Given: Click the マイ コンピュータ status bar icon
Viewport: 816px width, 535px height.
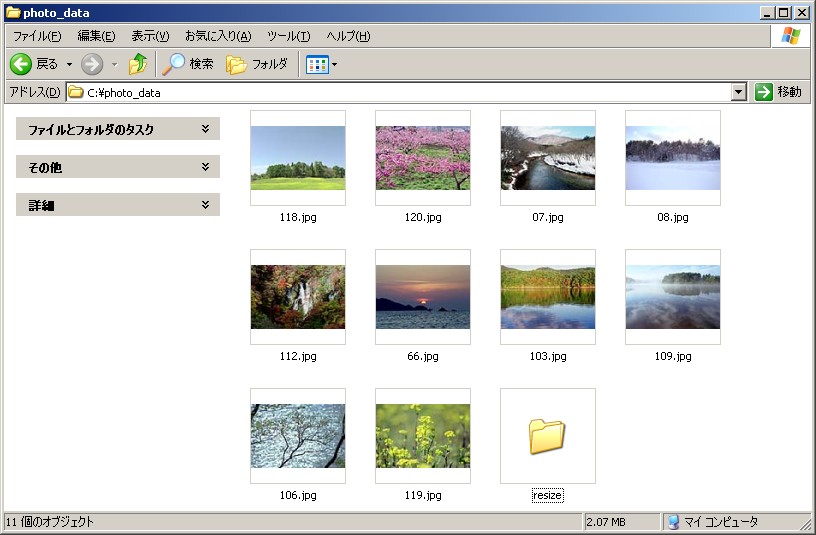Looking at the screenshot, I should tap(673, 522).
